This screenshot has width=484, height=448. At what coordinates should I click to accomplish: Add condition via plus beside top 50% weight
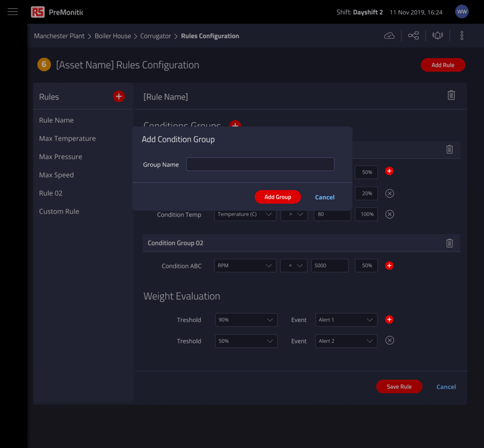(x=389, y=171)
